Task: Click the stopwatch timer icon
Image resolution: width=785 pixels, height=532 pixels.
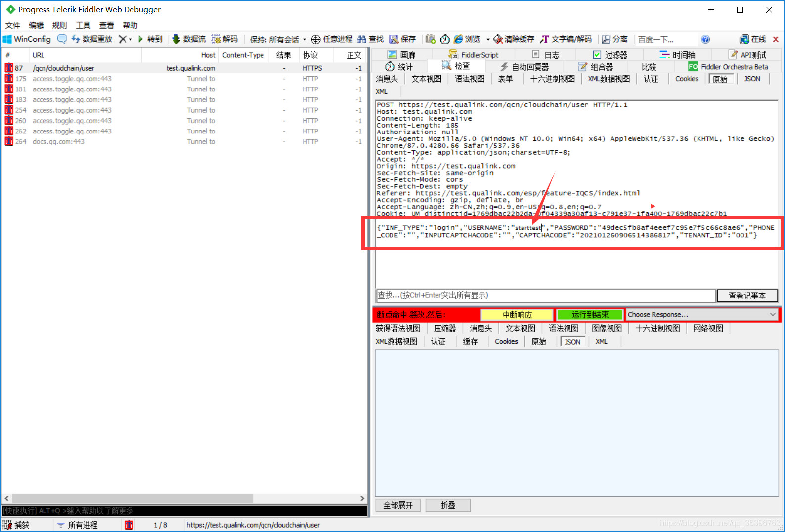Action: [x=445, y=39]
